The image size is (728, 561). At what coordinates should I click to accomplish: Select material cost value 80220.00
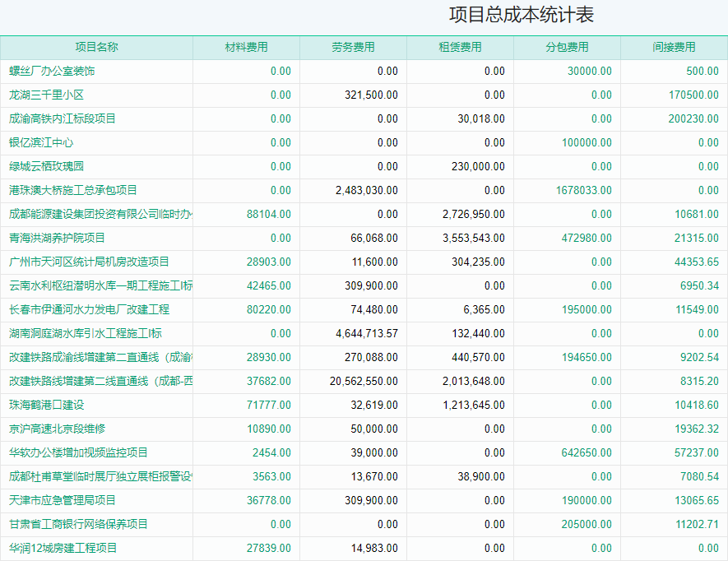click(x=269, y=309)
